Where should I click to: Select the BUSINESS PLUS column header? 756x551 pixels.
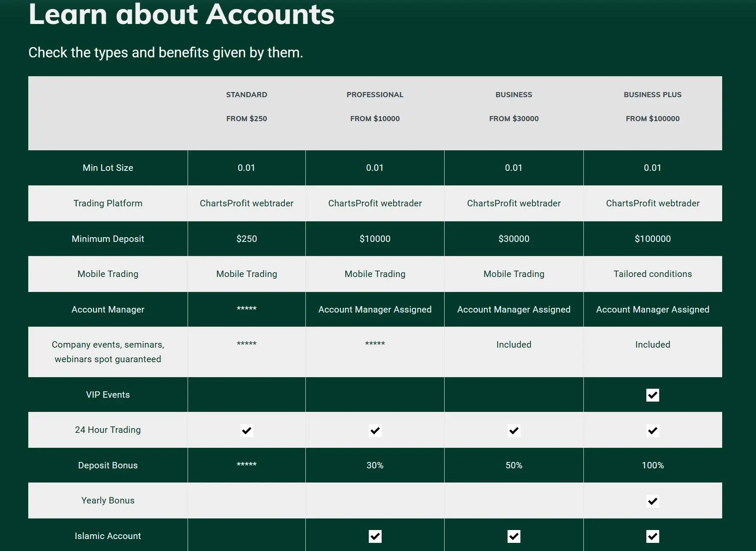pyautogui.click(x=652, y=95)
